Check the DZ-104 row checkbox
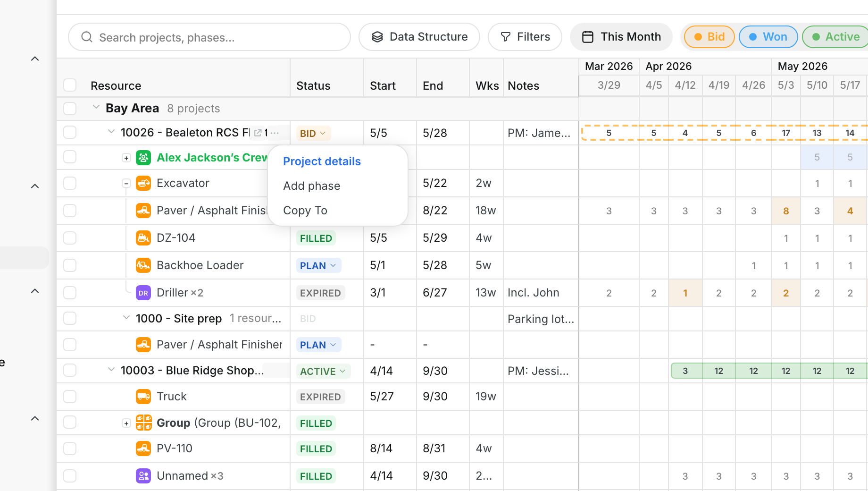The image size is (868, 491). point(70,238)
